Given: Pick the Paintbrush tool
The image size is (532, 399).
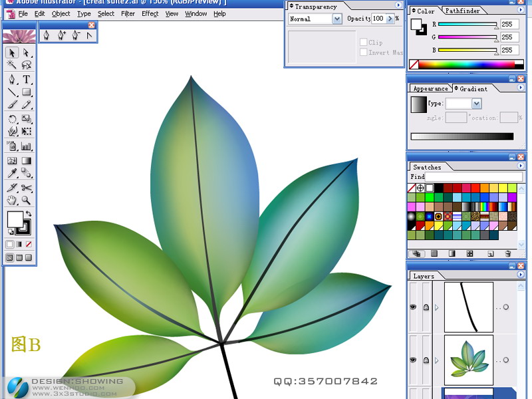Looking at the screenshot, I should [x=12, y=104].
